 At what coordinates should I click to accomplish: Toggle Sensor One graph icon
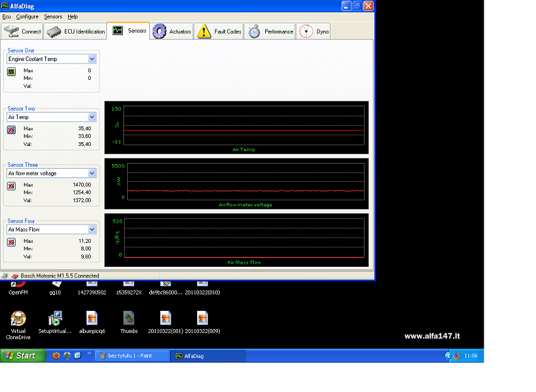click(x=11, y=72)
